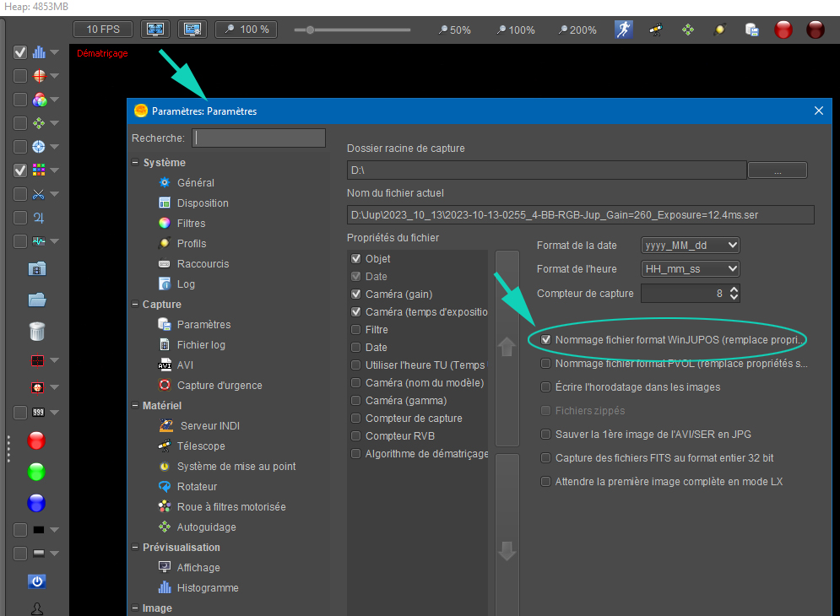Click the Recherche search field
The width and height of the screenshot is (840, 616).
tap(258, 138)
